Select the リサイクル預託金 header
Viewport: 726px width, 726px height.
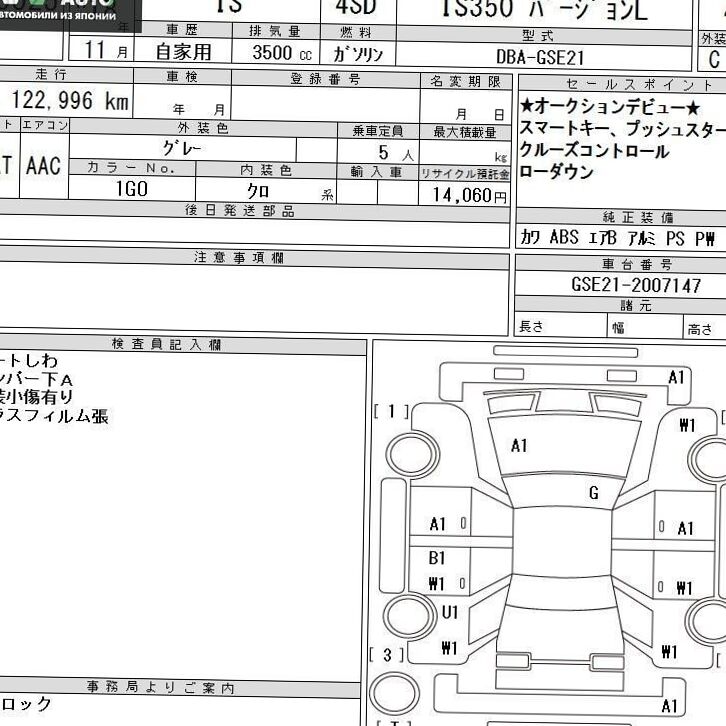(x=464, y=174)
